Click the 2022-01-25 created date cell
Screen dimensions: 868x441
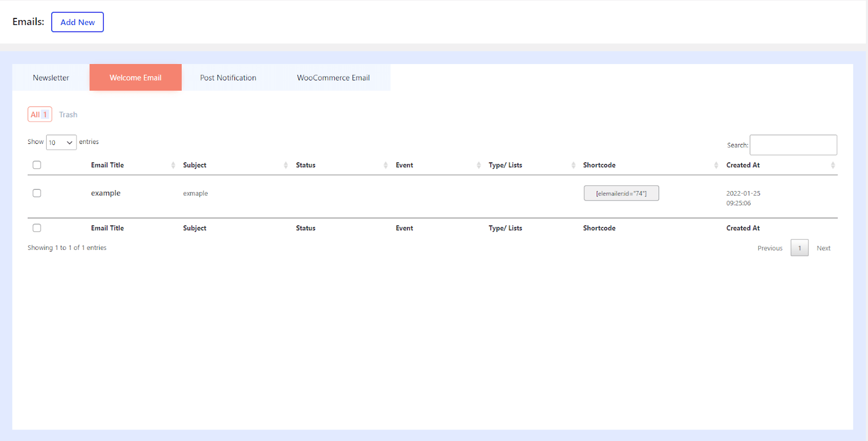click(743, 198)
